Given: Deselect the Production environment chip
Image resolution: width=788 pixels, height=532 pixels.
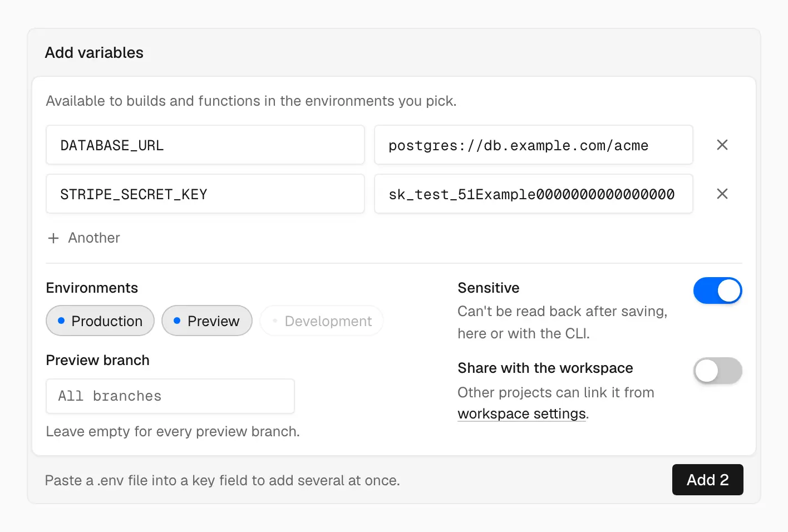Looking at the screenshot, I should 100,321.
